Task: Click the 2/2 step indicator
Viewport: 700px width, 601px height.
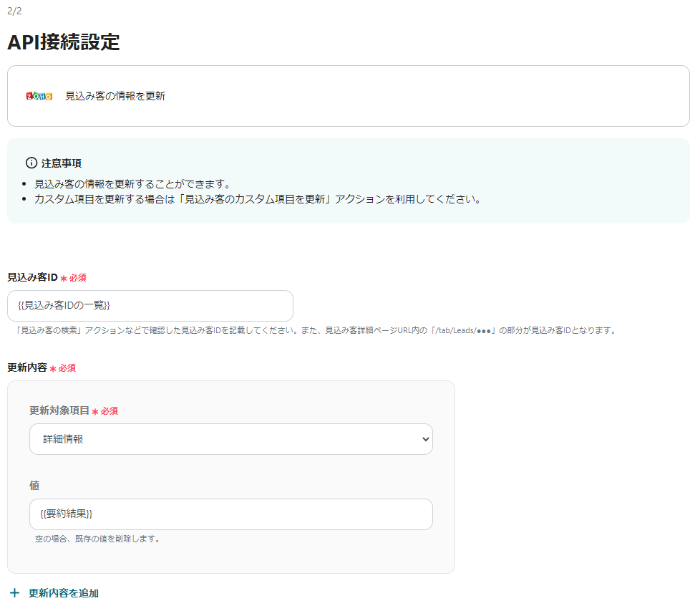Action: [14, 11]
